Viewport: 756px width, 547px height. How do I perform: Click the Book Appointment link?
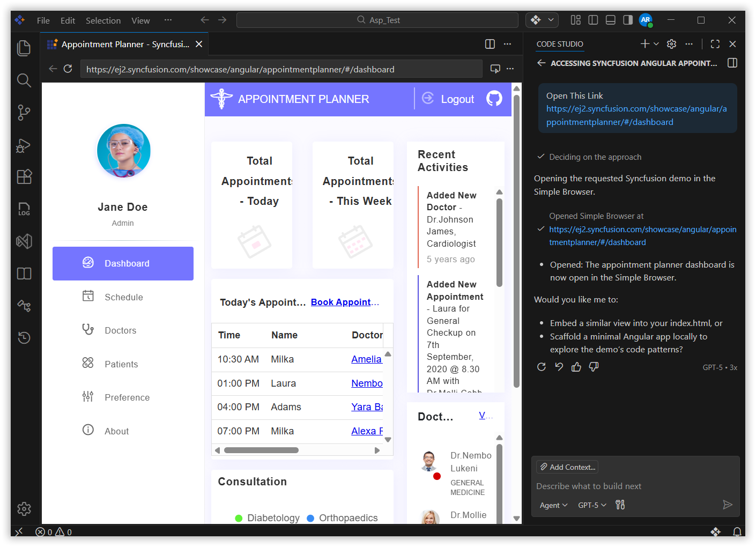(345, 302)
